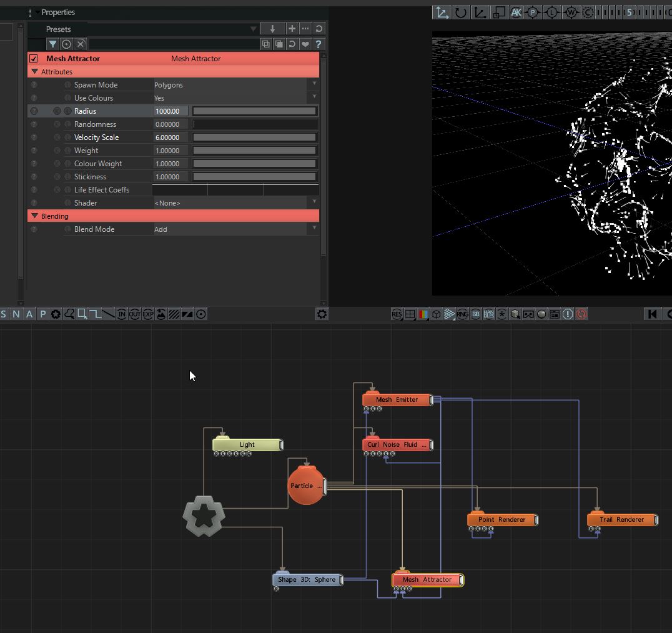Uncheck the Mesh Attractor enable checkbox
The image size is (672, 633).
[x=34, y=59]
